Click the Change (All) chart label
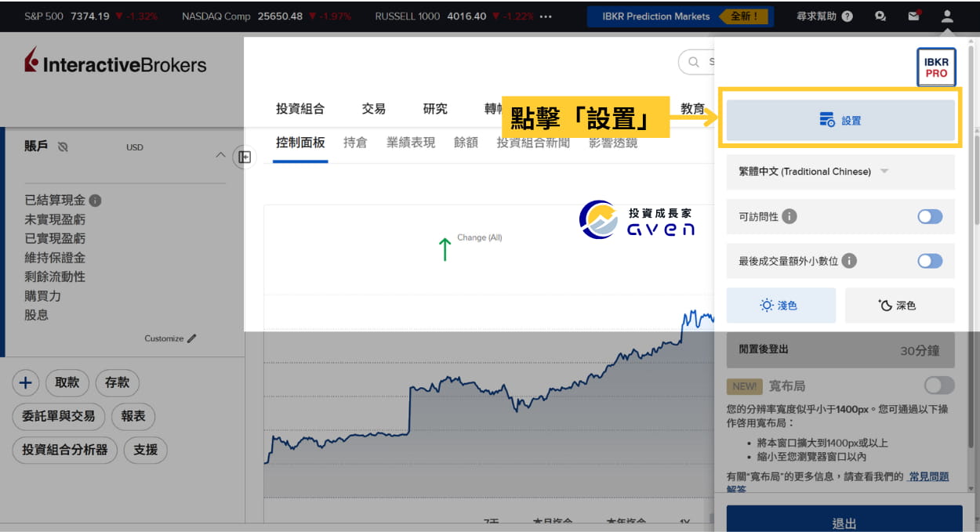The image size is (980, 532). [x=480, y=237]
